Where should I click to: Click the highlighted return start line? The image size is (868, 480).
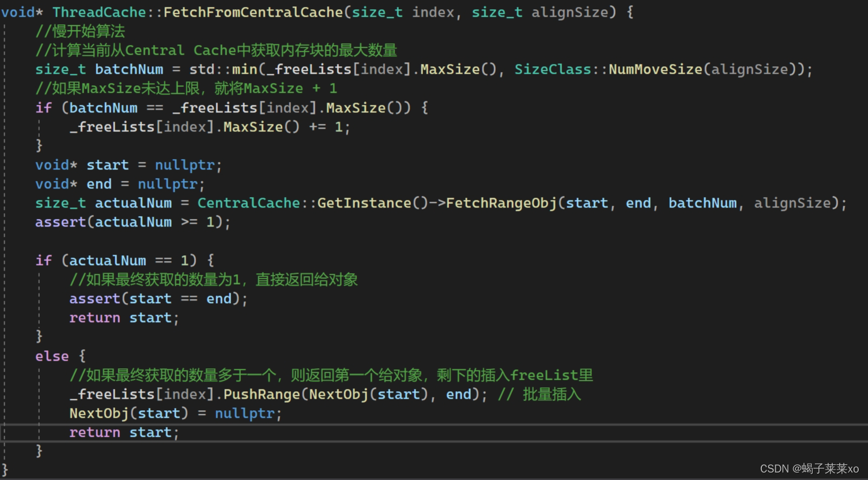pos(123,432)
